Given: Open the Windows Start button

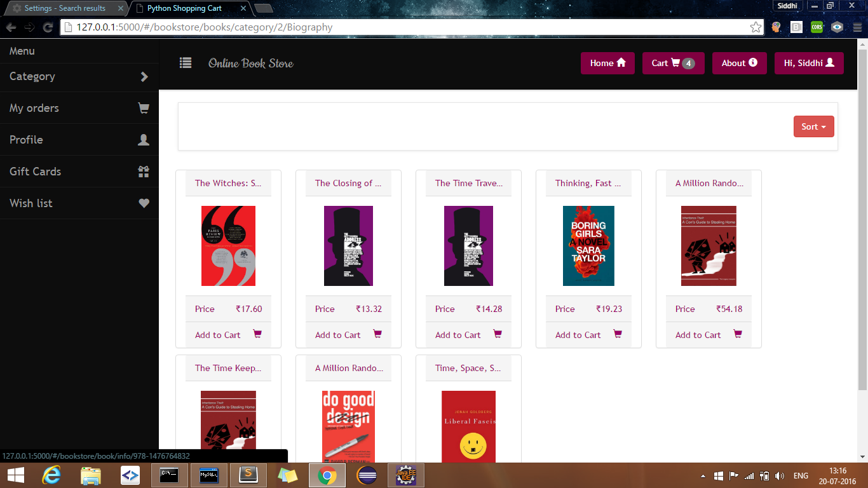Looking at the screenshot, I should [15, 475].
